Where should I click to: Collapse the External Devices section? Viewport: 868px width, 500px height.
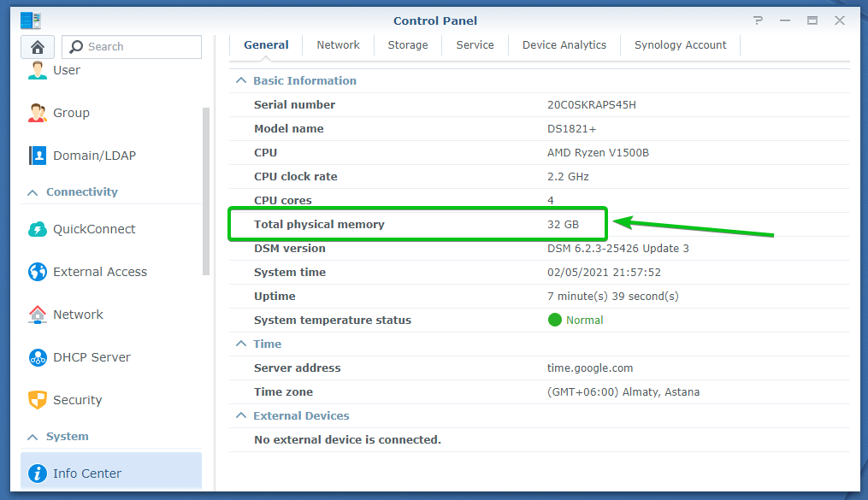(240, 415)
